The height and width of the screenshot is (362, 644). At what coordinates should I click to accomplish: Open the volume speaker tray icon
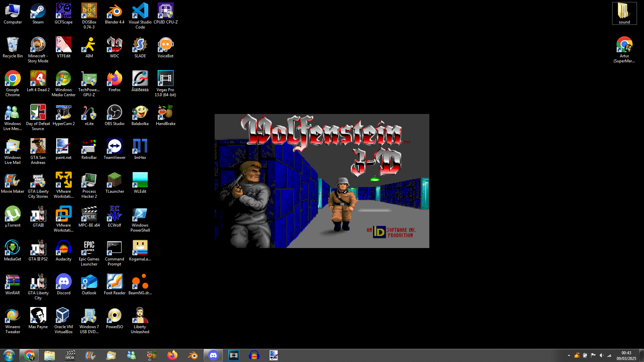tap(601, 355)
